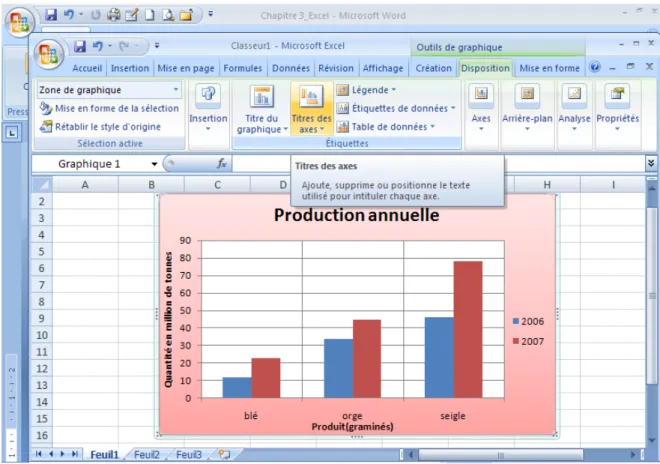Select the Feuil2 sheet tab
The width and height of the screenshot is (660, 464).
147,455
